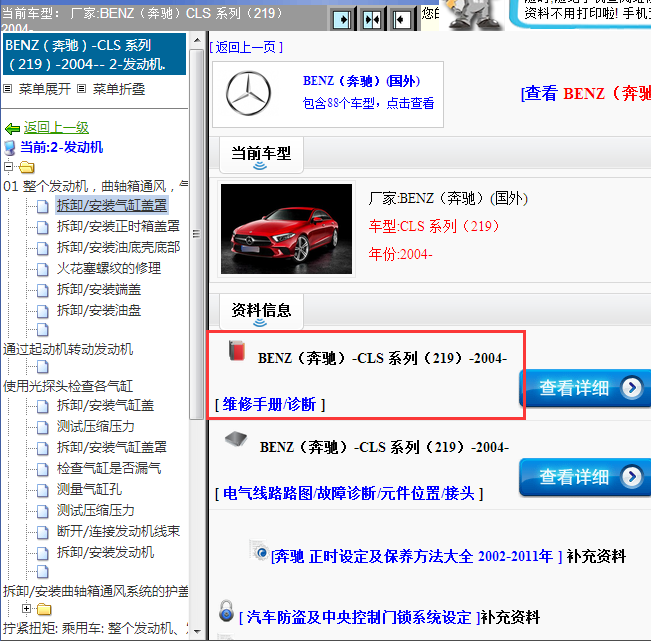Select 检查气缸是否漏气 tree item
Viewport: 651px width, 641px height.
(x=109, y=468)
